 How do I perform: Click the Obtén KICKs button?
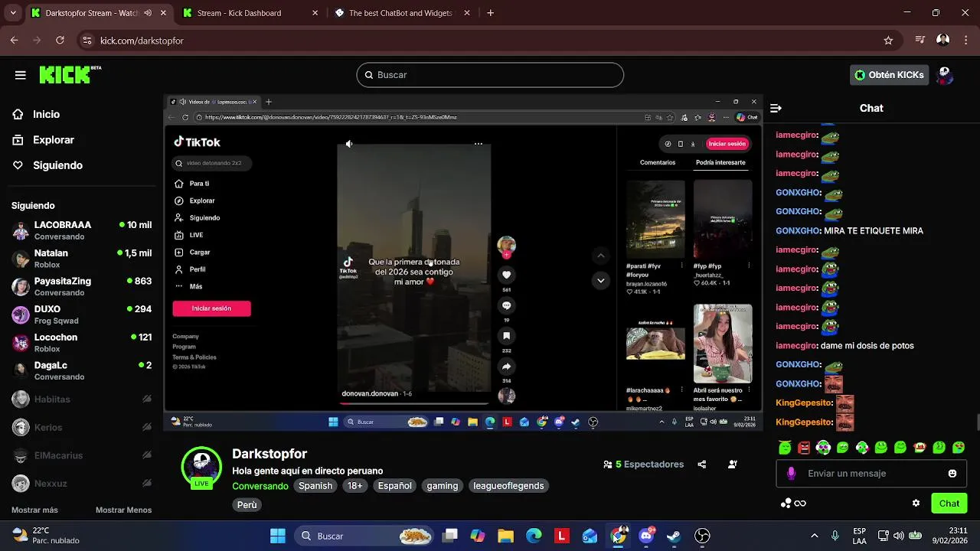[890, 75]
